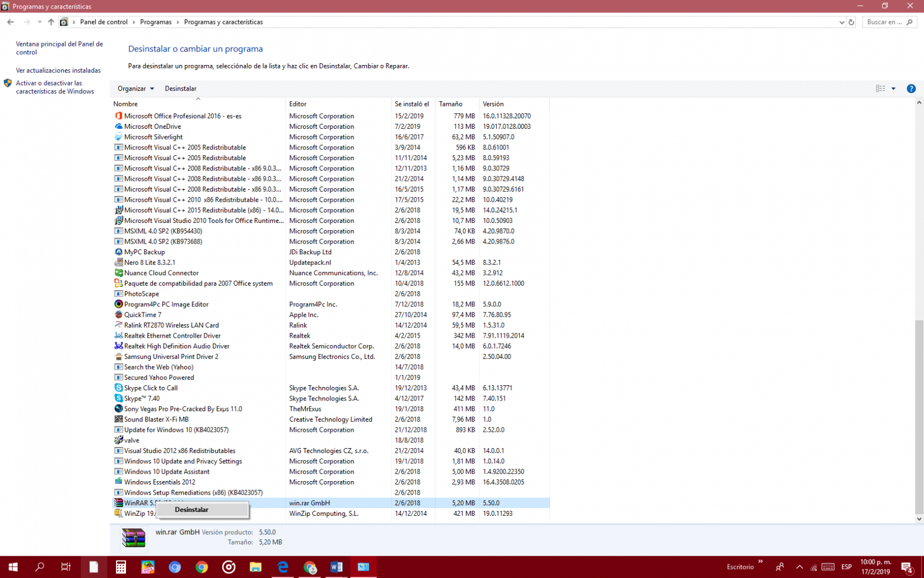Expand breadcrumb arrow after Panel de control
The width and height of the screenshot is (924, 578).
(x=134, y=22)
